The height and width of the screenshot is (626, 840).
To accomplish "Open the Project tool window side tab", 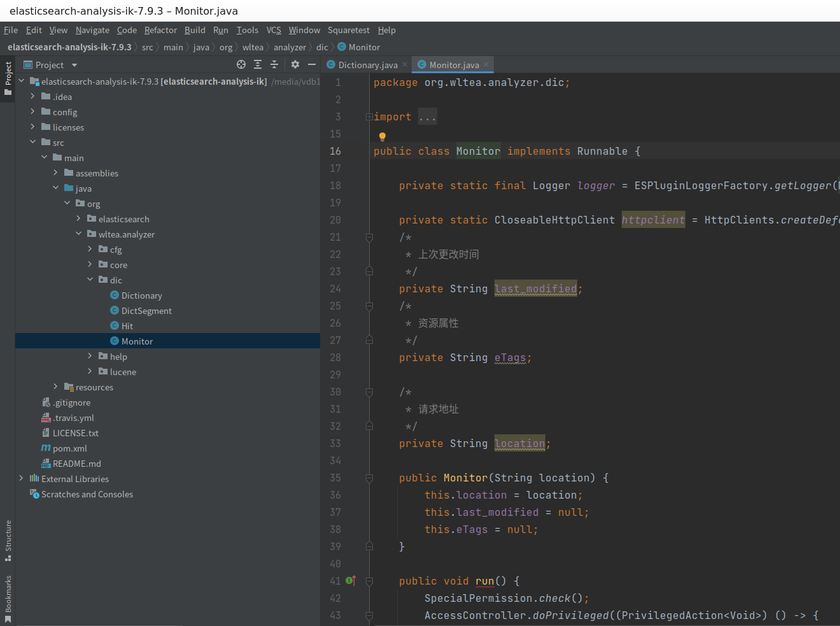I will click(x=8, y=78).
